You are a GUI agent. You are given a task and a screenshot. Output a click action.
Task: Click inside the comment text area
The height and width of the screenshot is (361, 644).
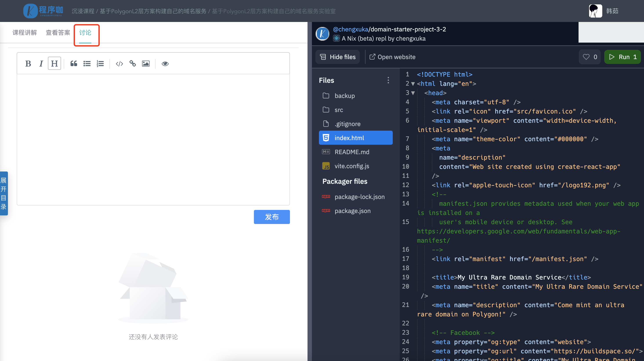coord(153,139)
